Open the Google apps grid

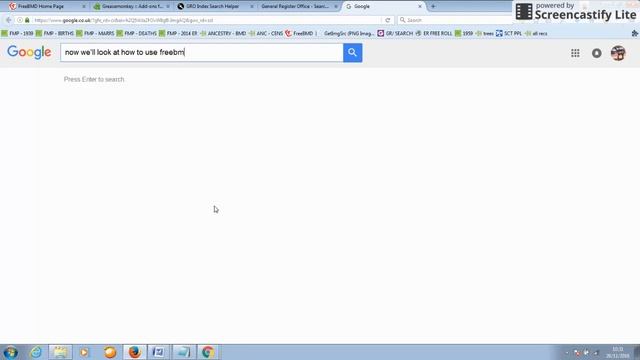575,53
